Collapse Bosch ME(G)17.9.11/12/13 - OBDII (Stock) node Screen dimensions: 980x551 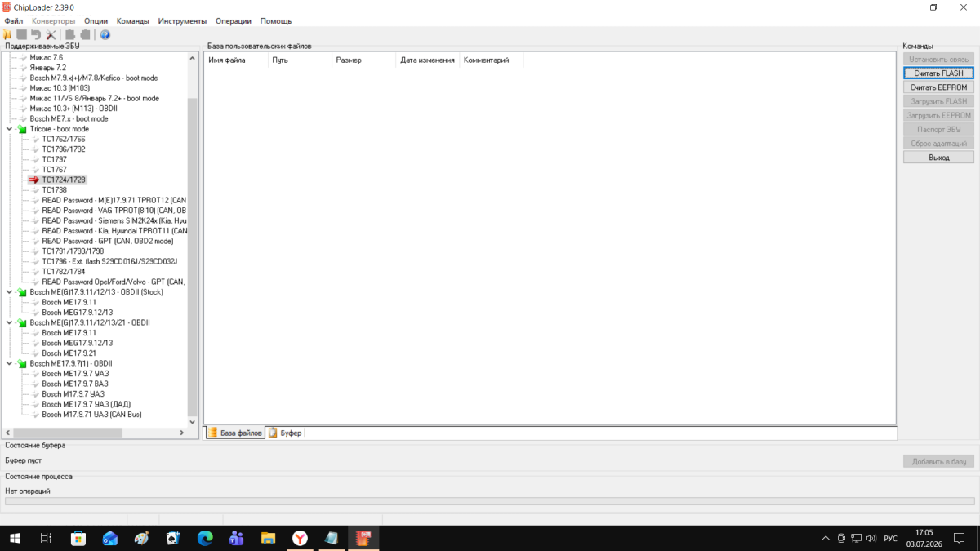point(10,292)
